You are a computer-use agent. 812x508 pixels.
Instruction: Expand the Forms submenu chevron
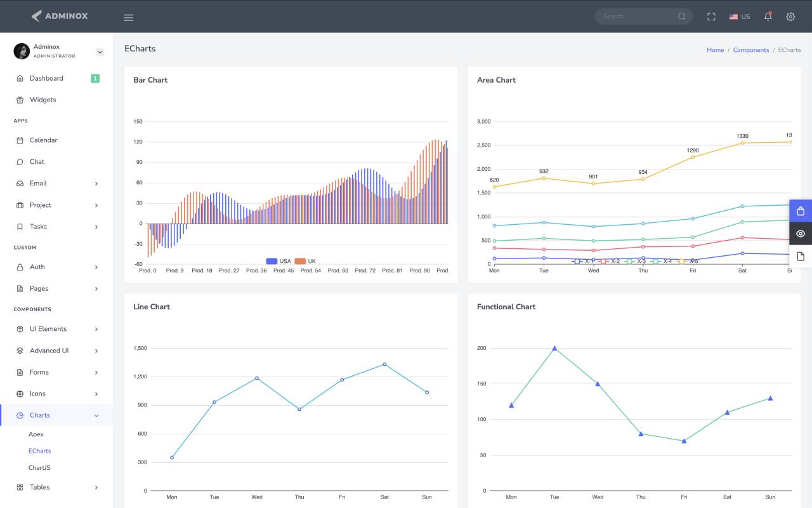click(x=96, y=372)
